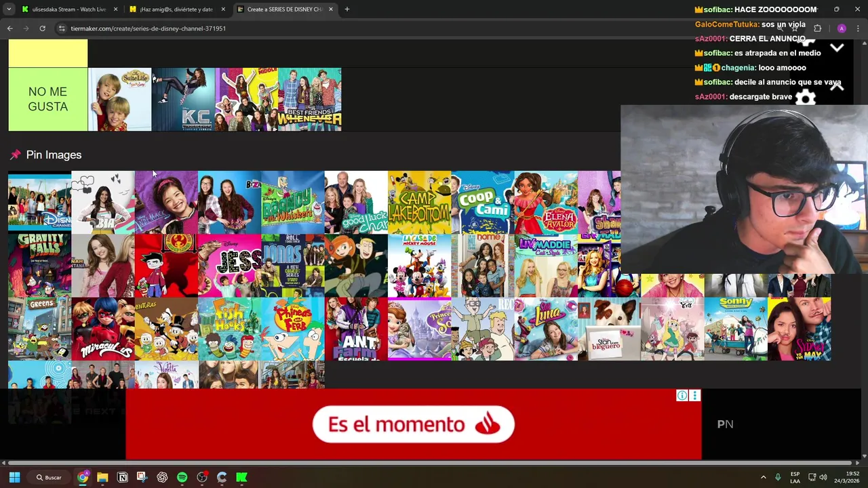Click the Pin Images heading
868x488 pixels.
54,155
